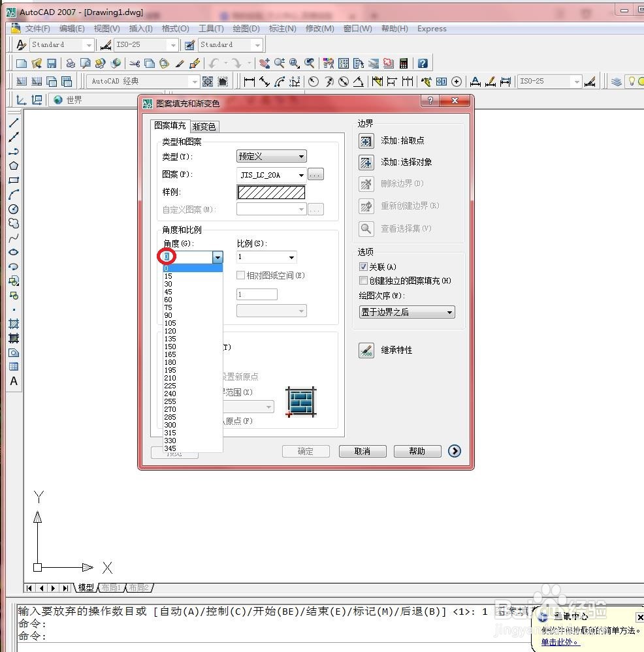Click the Radius dimension icon

tap(314, 82)
